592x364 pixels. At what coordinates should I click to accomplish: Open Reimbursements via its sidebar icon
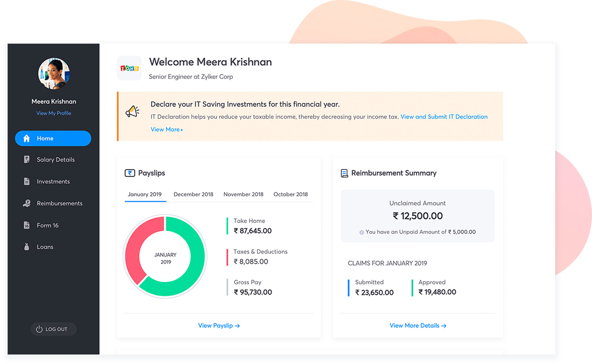27,203
